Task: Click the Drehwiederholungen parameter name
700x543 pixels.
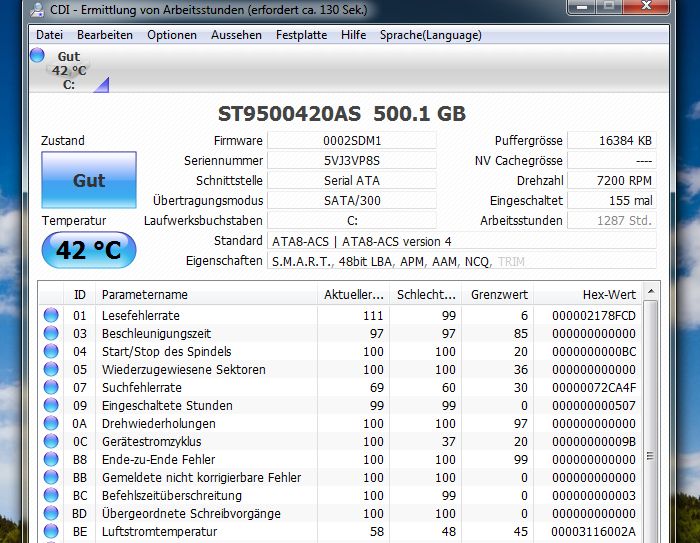Action: [x=158, y=423]
